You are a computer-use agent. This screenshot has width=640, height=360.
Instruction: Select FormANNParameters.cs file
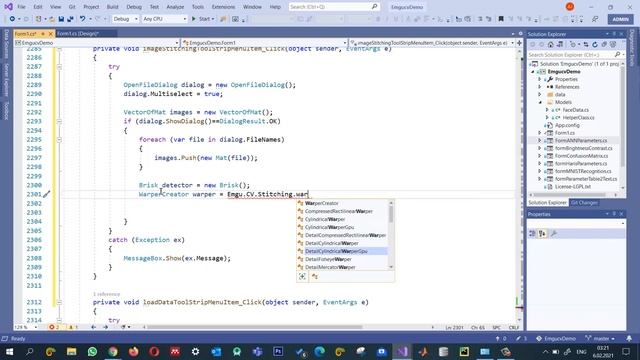pos(580,140)
